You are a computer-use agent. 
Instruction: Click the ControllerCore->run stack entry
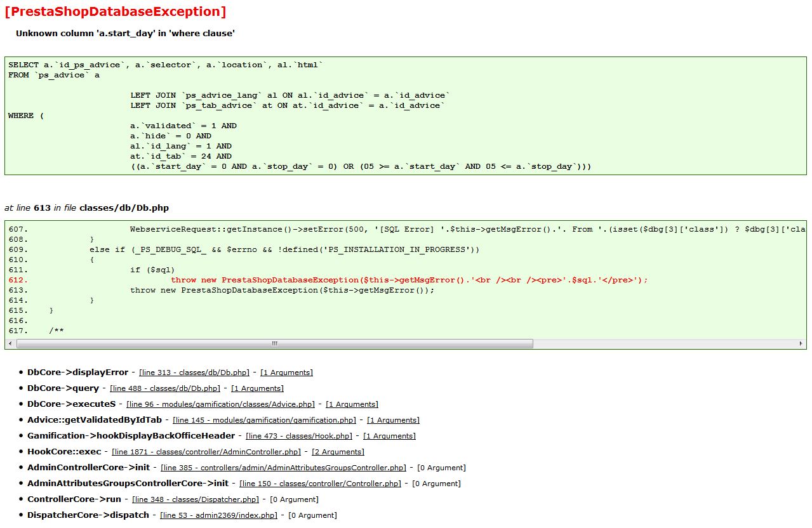click(74, 499)
